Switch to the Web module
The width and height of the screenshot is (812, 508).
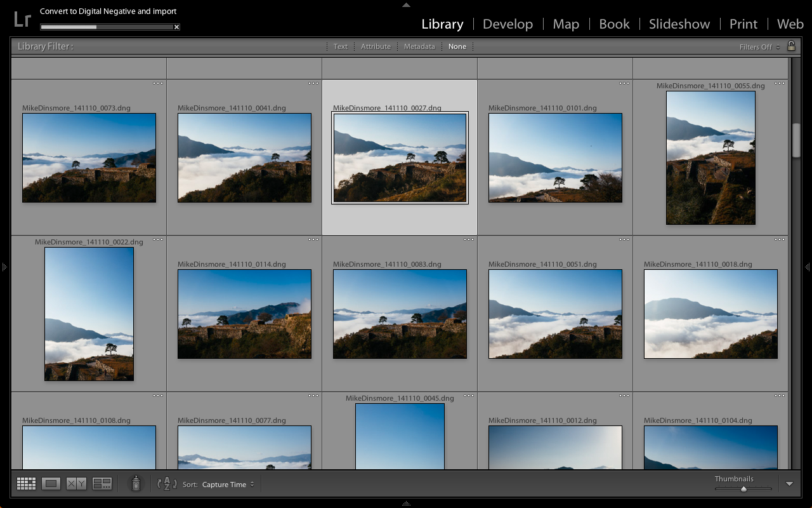click(x=790, y=24)
